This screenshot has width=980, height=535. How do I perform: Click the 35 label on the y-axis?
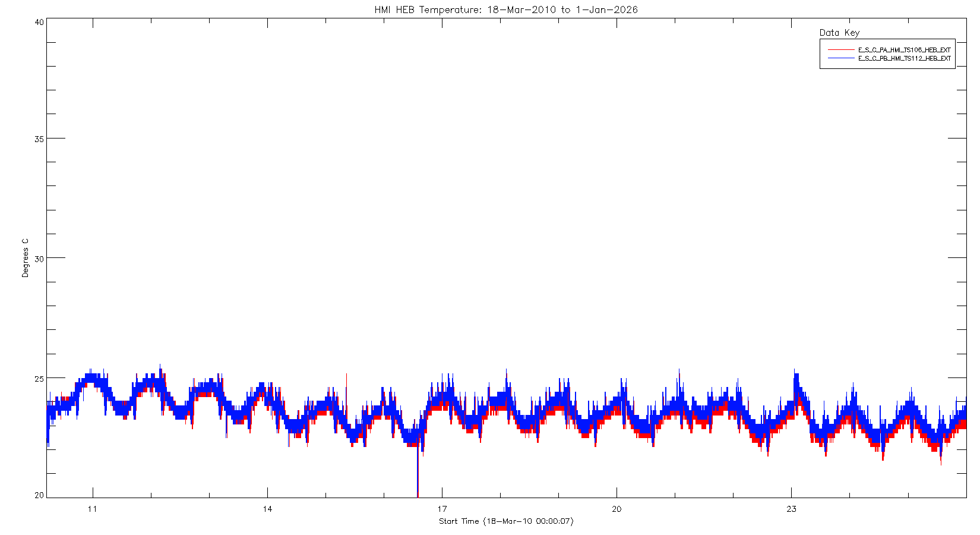[39, 139]
